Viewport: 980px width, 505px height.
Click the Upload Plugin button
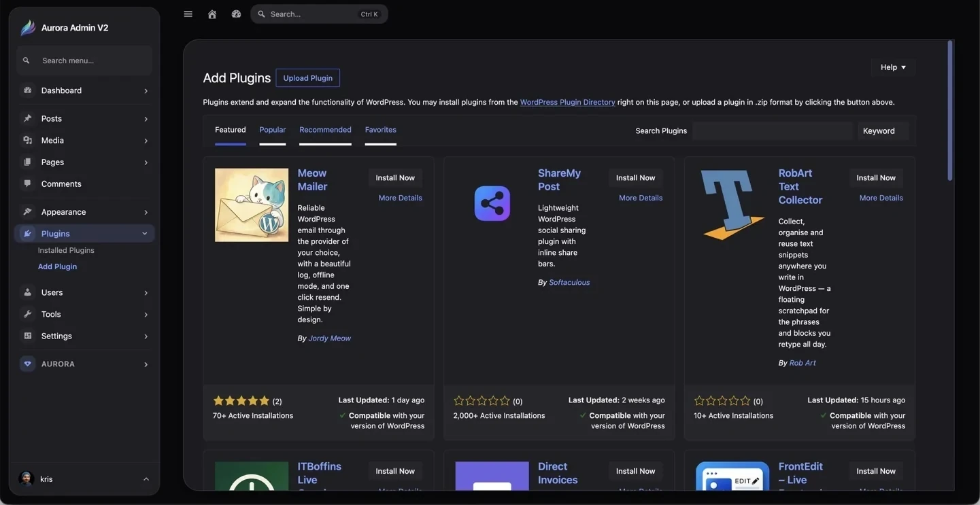pos(307,77)
